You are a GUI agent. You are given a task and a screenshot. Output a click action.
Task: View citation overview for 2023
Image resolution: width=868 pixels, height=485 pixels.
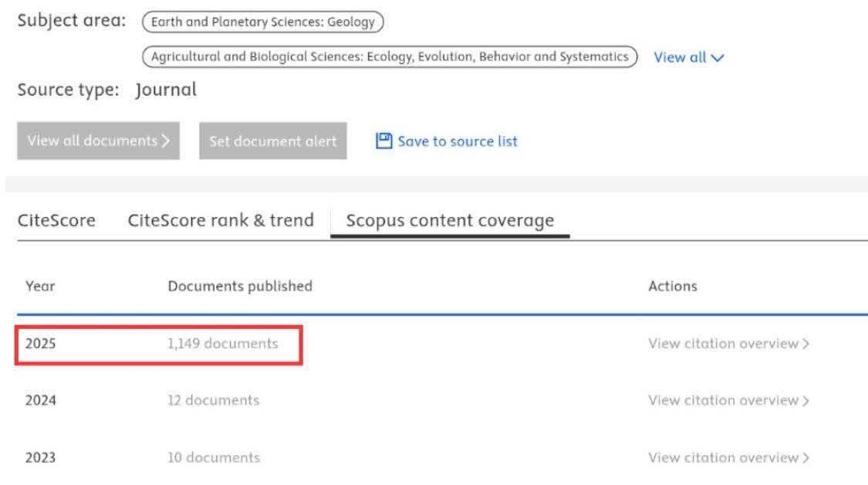pyautogui.click(x=728, y=457)
